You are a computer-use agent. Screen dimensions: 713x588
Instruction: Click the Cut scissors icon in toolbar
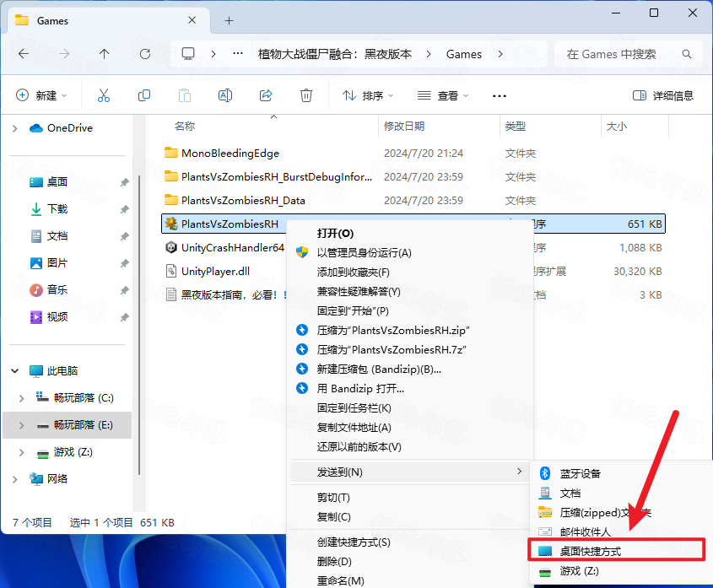[x=104, y=95]
